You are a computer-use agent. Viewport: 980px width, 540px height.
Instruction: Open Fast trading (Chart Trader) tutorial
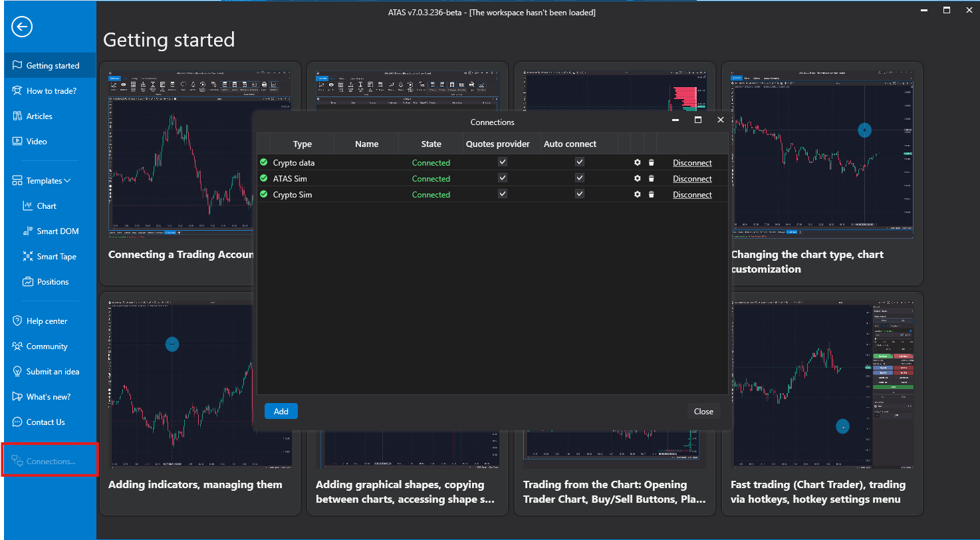(x=822, y=404)
